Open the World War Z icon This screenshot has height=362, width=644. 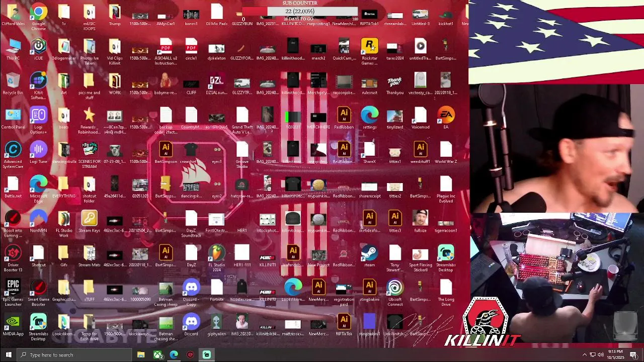(446, 153)
